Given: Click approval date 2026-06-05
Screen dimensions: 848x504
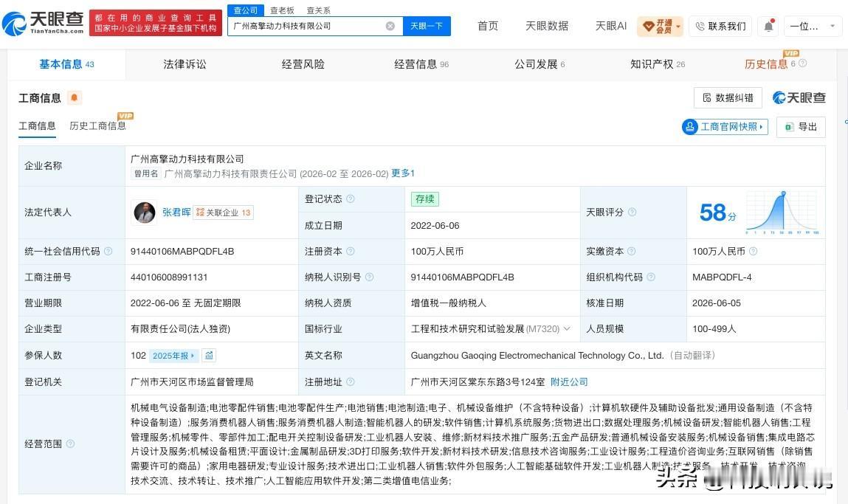Looking at the screenshot, I should tap(717, 303).
